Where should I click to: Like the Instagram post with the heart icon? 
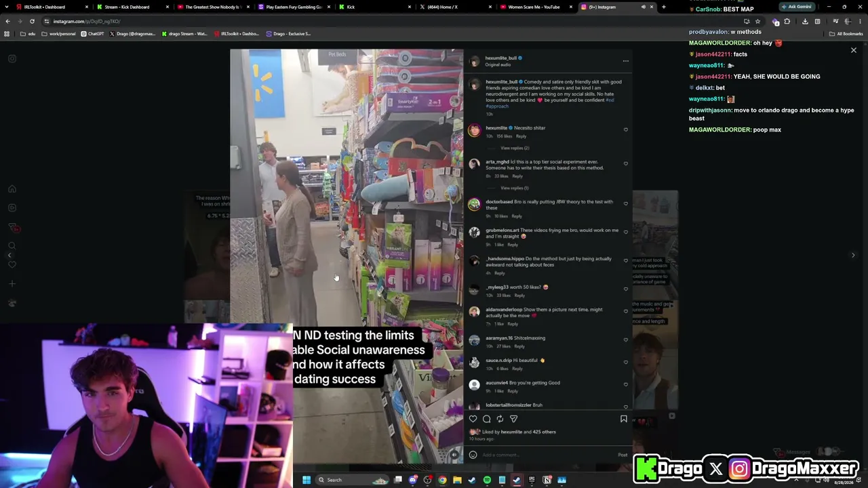473,419
